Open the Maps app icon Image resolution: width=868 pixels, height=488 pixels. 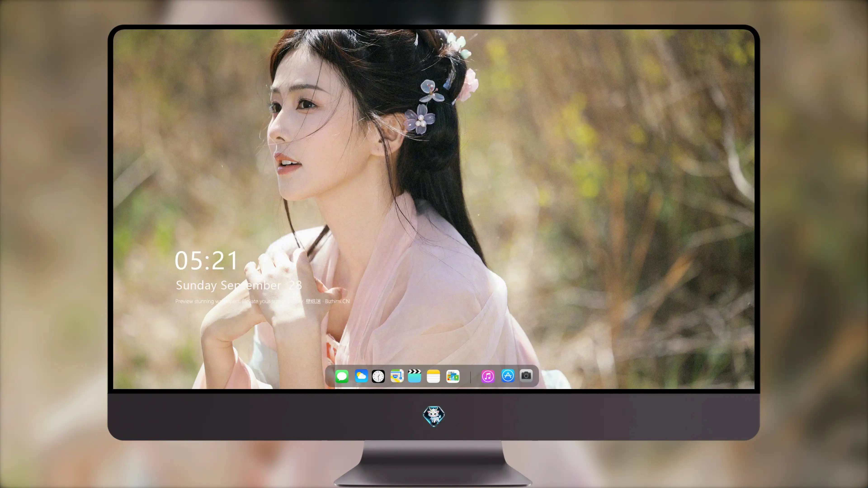tap(397, 376)
